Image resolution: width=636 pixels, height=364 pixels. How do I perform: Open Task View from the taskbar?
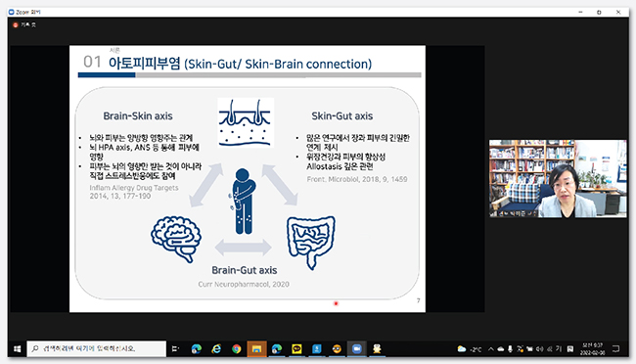[175, 349]
